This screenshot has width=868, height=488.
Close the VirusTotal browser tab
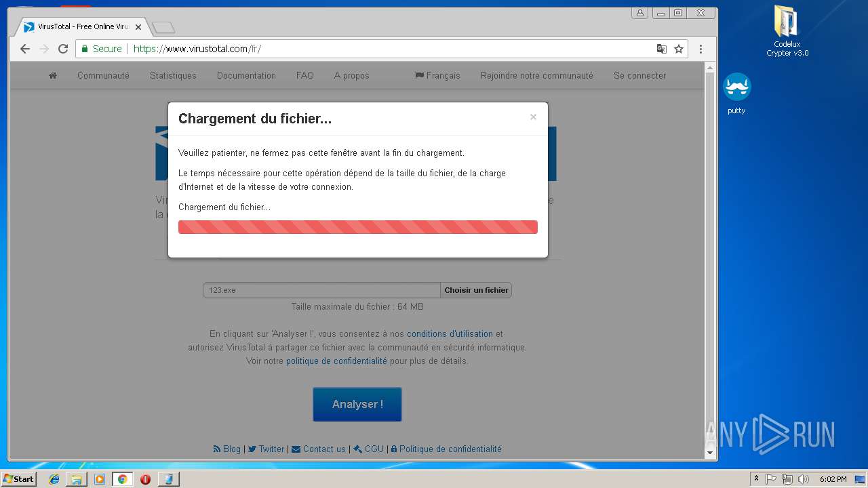[x=138, y=27]
